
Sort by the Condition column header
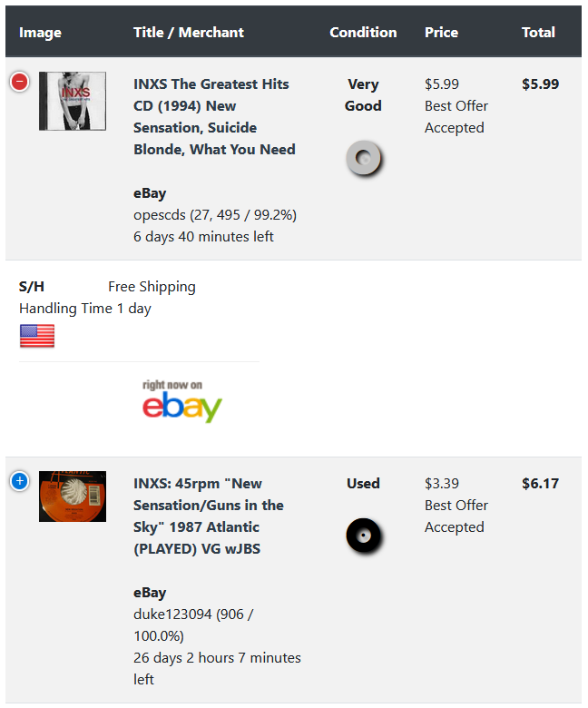(x=363, y=33)
